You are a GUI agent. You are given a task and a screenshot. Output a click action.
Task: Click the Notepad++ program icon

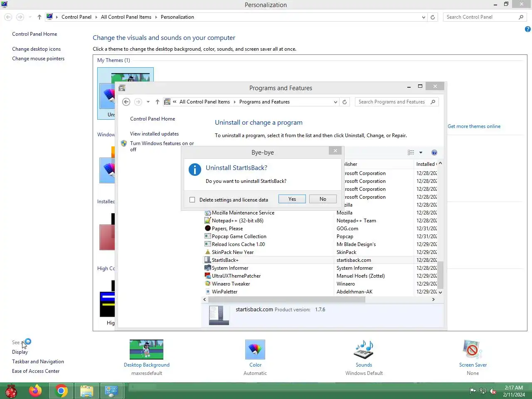tap(208, 221)
